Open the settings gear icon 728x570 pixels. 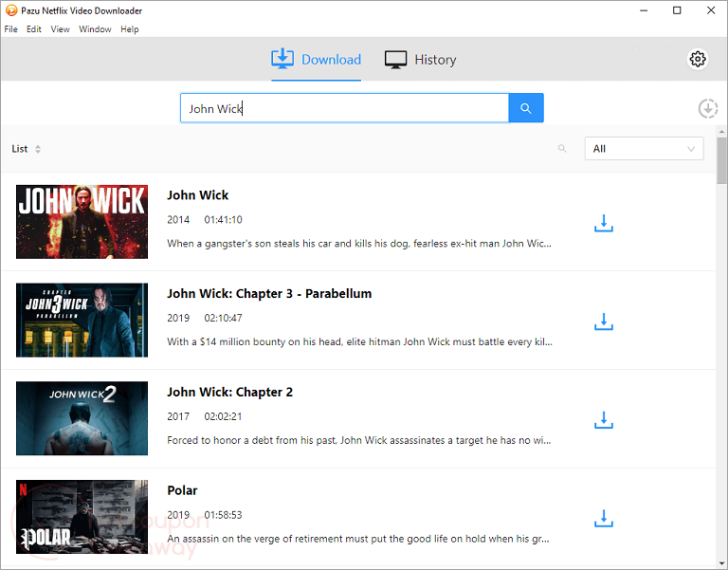coord(698,59)
